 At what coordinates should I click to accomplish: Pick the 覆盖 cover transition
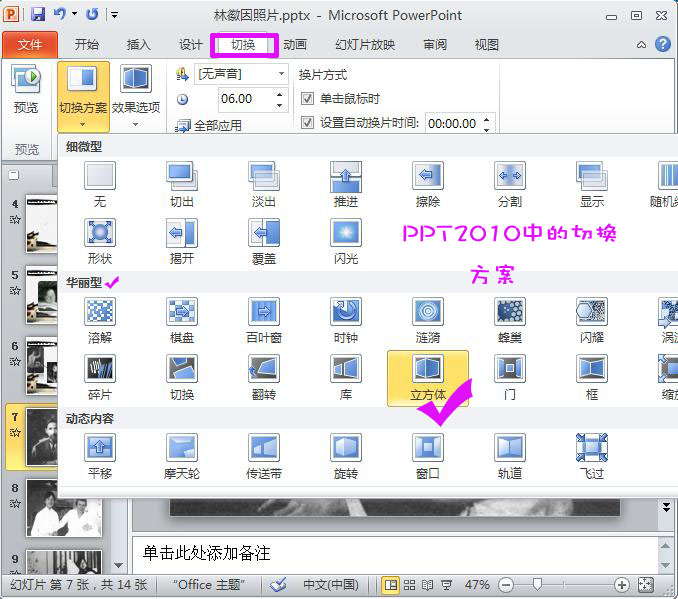click(264, 242)
